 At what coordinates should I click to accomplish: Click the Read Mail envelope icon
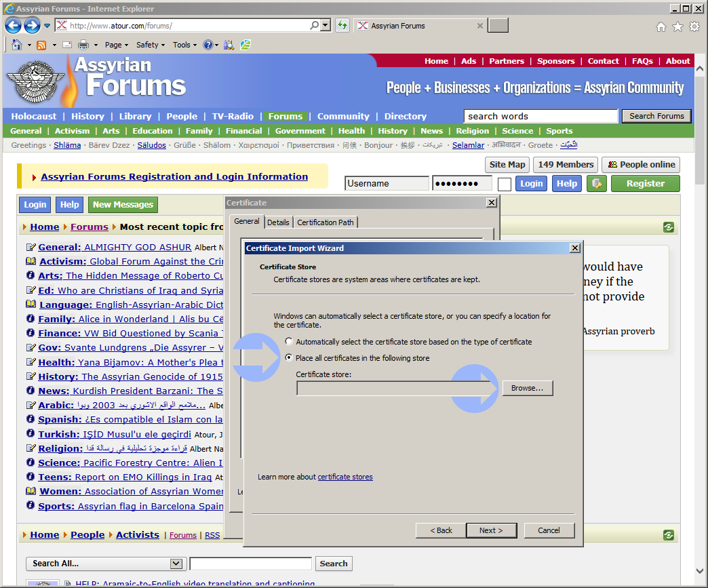pos(67,45)
